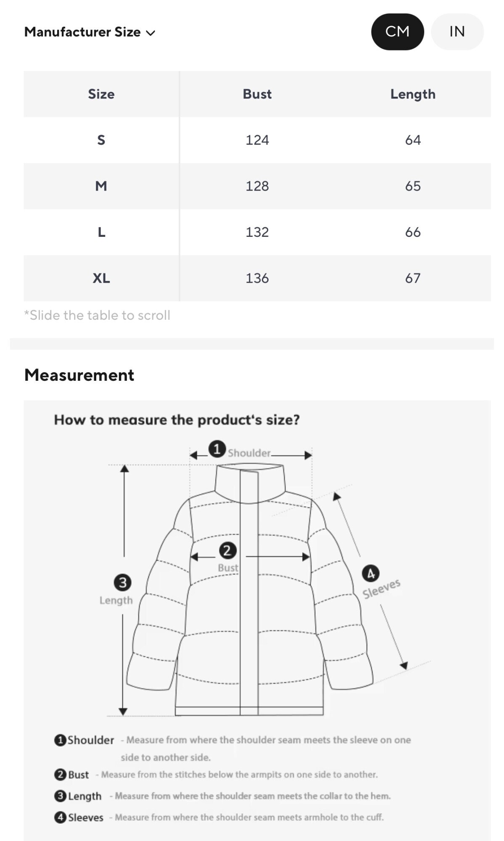Click the L length value 66

(413, 232)
